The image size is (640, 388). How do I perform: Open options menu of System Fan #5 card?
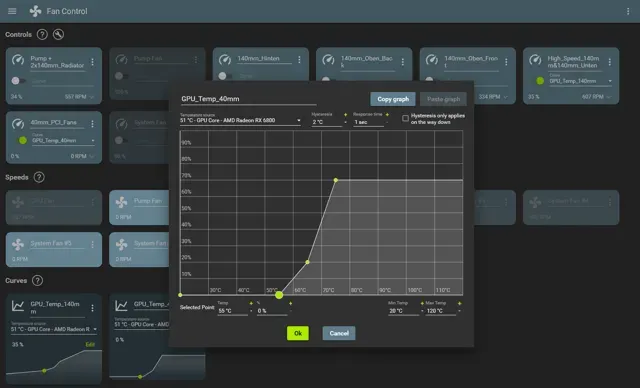pyautogui.click(x=93, y=244)
